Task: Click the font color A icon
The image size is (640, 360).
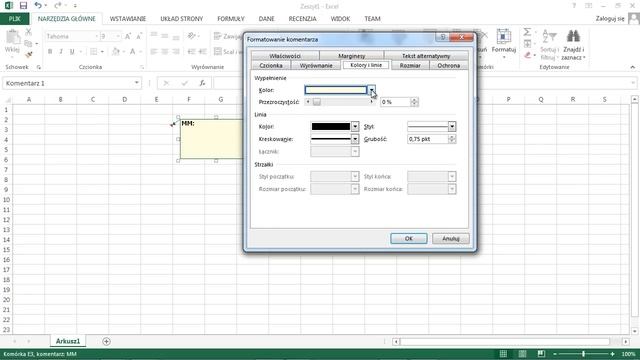Action: click(x=132, y=51)
